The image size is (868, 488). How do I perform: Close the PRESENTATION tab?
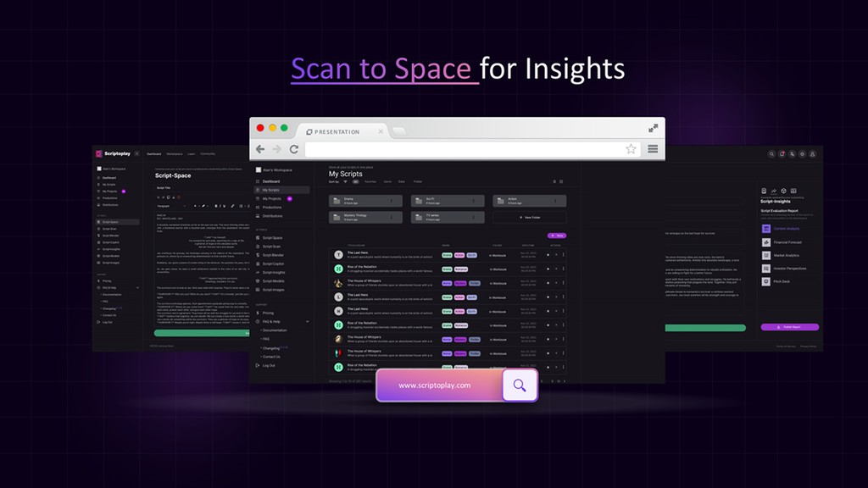pyautogui.click(x=381, y=131)
